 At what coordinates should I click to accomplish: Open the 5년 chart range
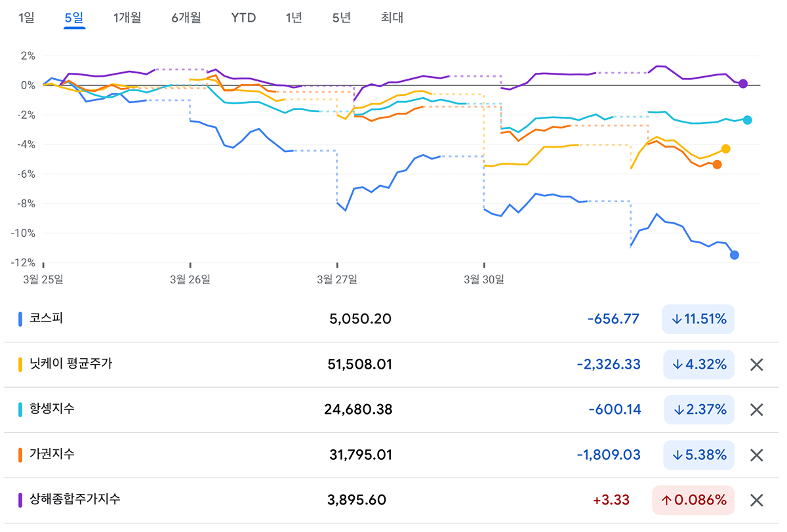point(342,18)
